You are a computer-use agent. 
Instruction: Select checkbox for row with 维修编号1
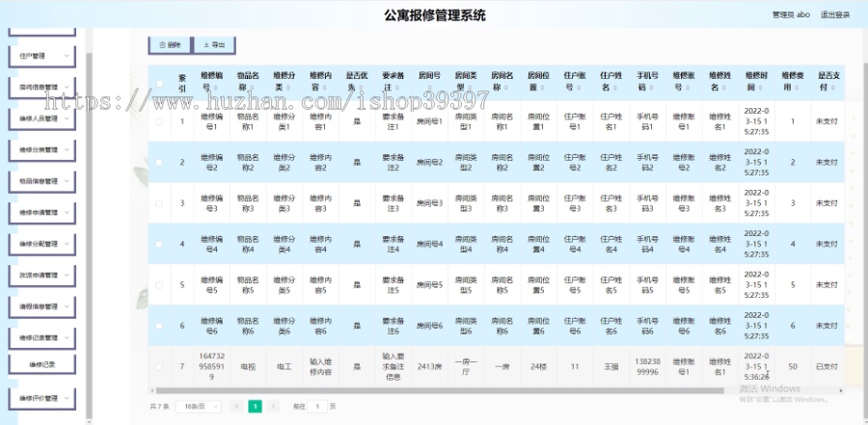coord(159,121)
